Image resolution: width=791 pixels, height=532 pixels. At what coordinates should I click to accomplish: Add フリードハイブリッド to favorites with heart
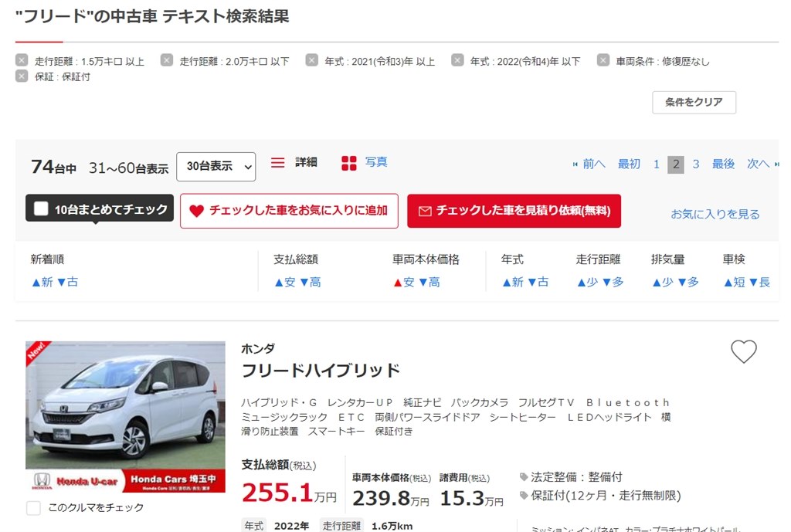click(x=744, y=351)
